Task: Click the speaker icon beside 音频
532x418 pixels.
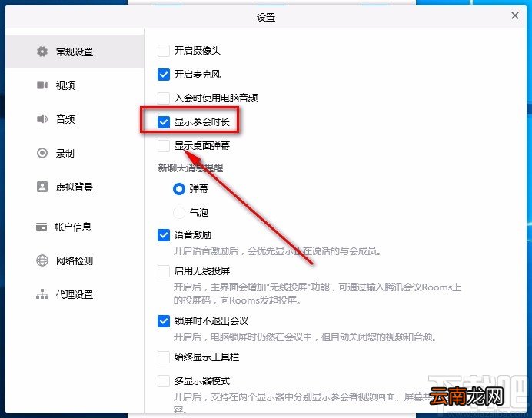Action: click(42, 119)
